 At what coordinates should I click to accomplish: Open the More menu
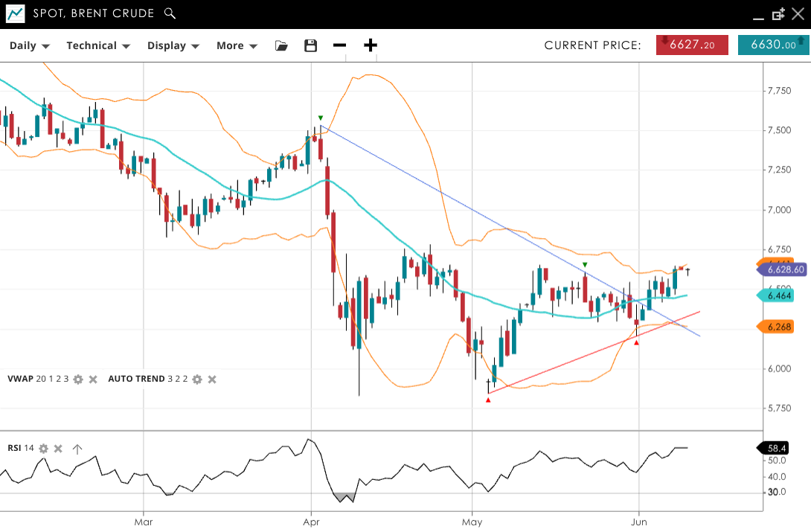pyautogui.click(x=237, y=45)
